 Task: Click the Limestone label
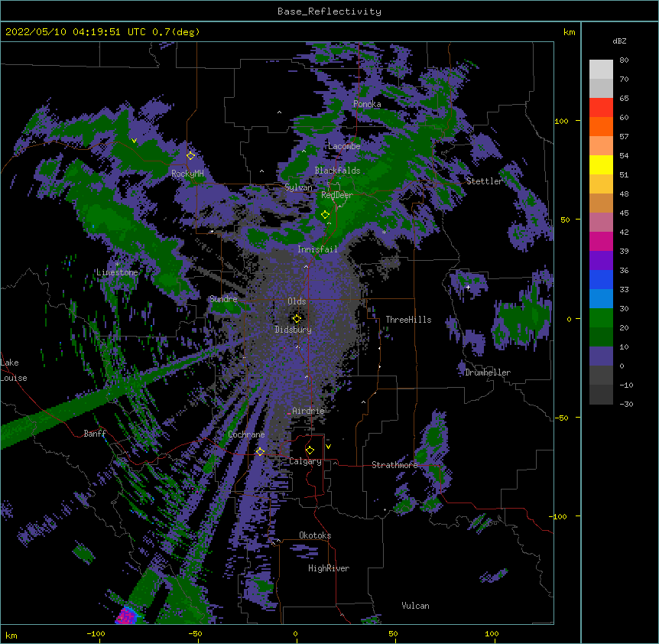point(117,272)
